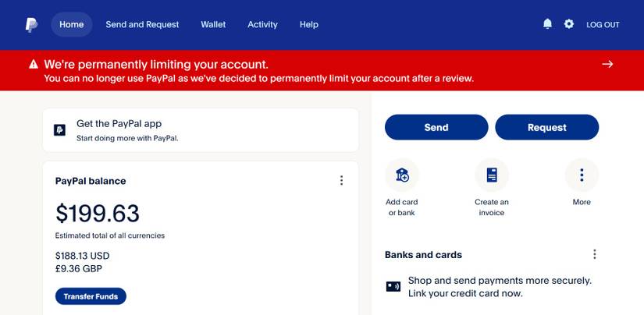The height and width of the screenshot is (315, 644).
Task: Click the Create an invoice icon
Action: tap(492, 175)
